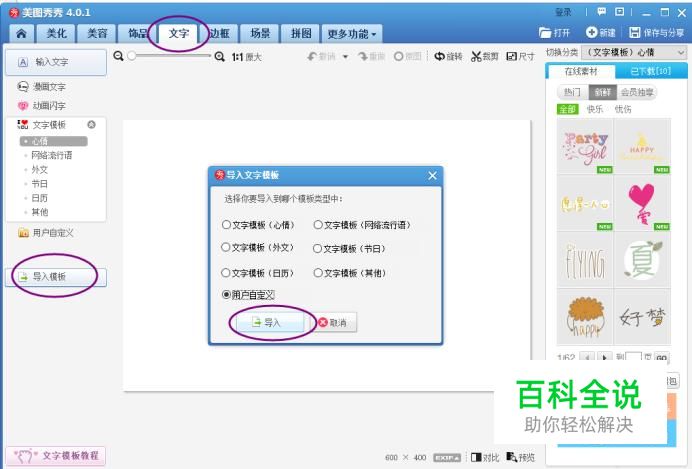Choose the 夏 text template

[x=642, y=260]
